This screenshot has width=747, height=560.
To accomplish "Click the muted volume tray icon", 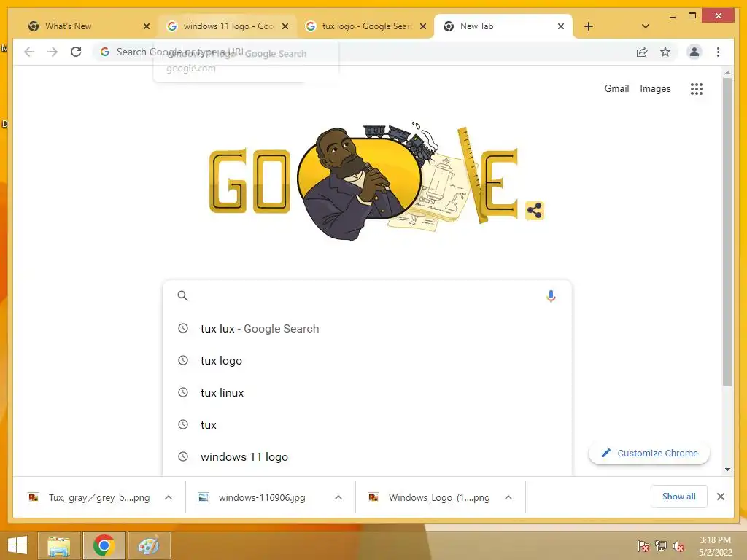I will 678,546.
